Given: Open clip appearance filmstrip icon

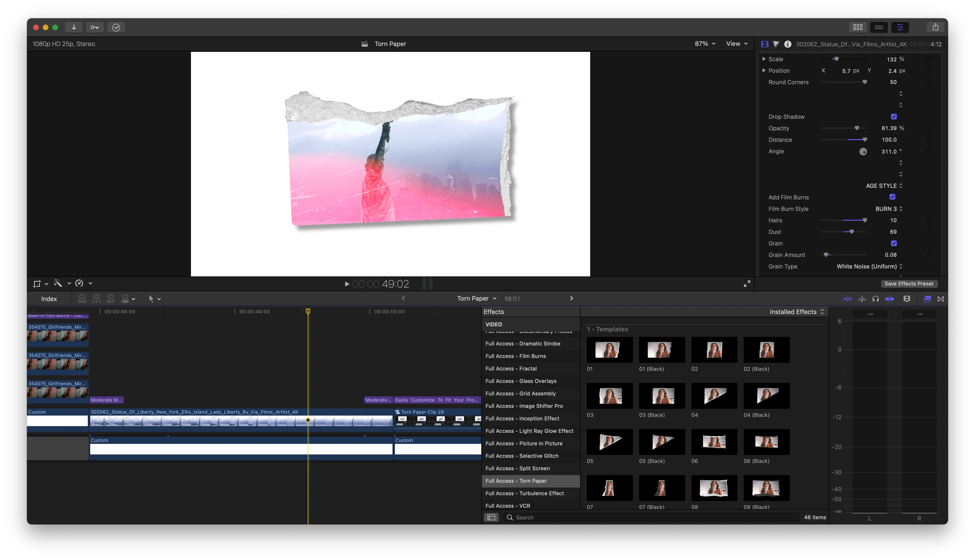Looking at the screenshot, I should click(907, 299).
